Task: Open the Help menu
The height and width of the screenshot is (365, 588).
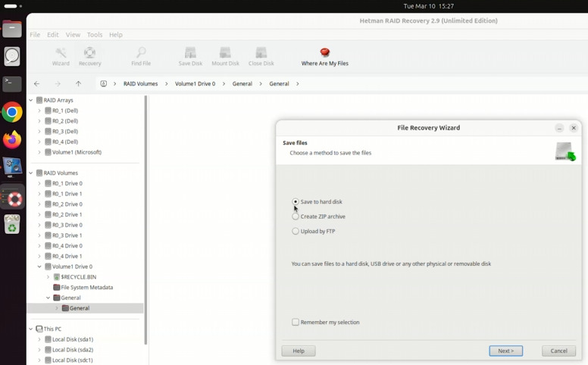Action: pos(116,35)
